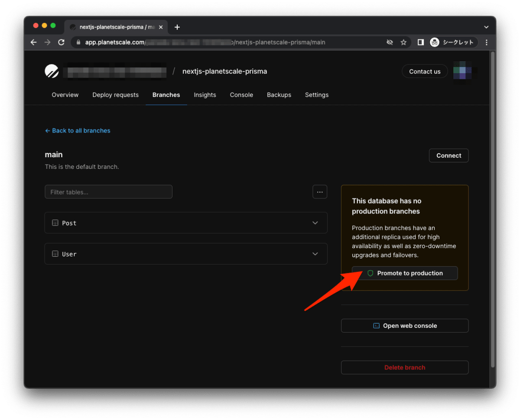520x420 pixels.
Task: Open the Backups tab
Action: click(x=279, y=95)
